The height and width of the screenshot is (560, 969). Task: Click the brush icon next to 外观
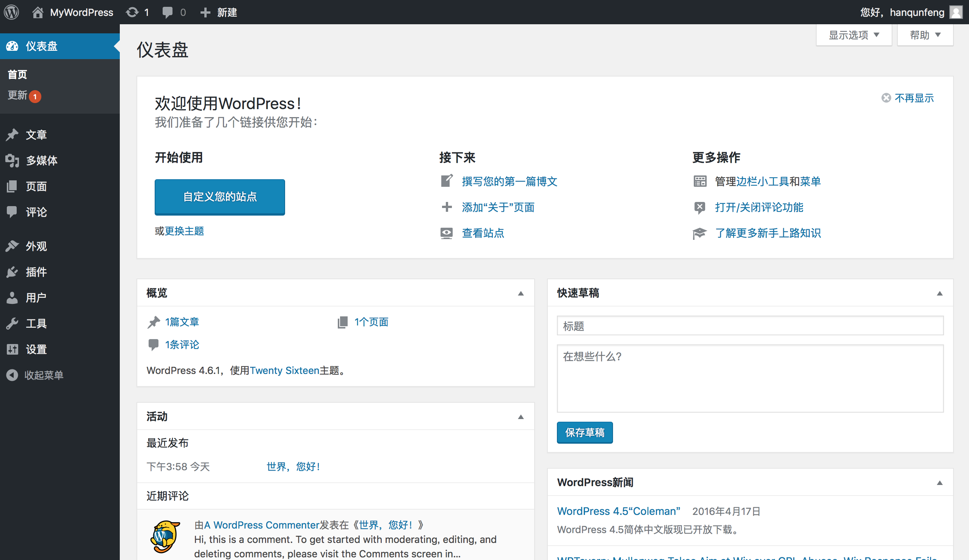[x=12, y=246]
